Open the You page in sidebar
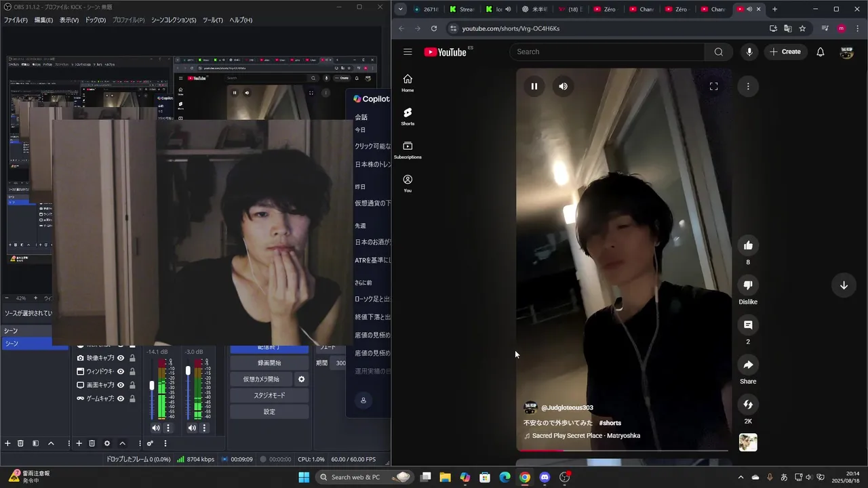The height and width of the screenshot is (488, 868). 408,183
